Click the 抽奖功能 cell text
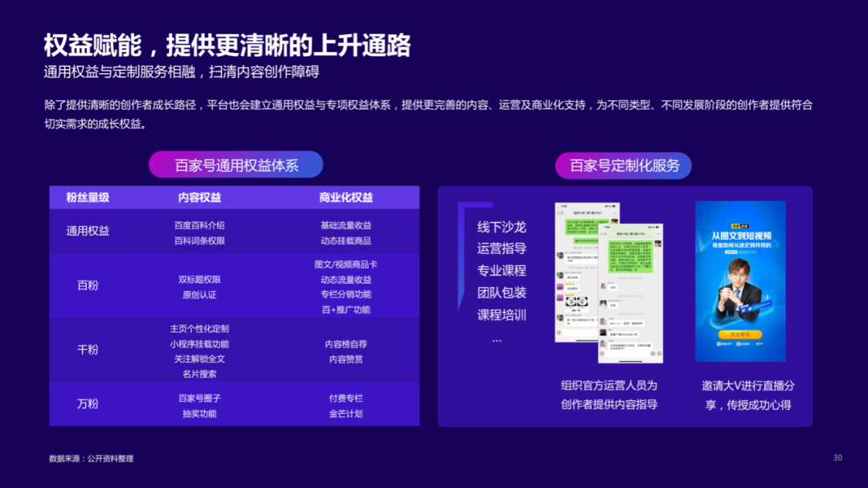The height and width of the screenshot is (488, 868). (x=199, y=414)
